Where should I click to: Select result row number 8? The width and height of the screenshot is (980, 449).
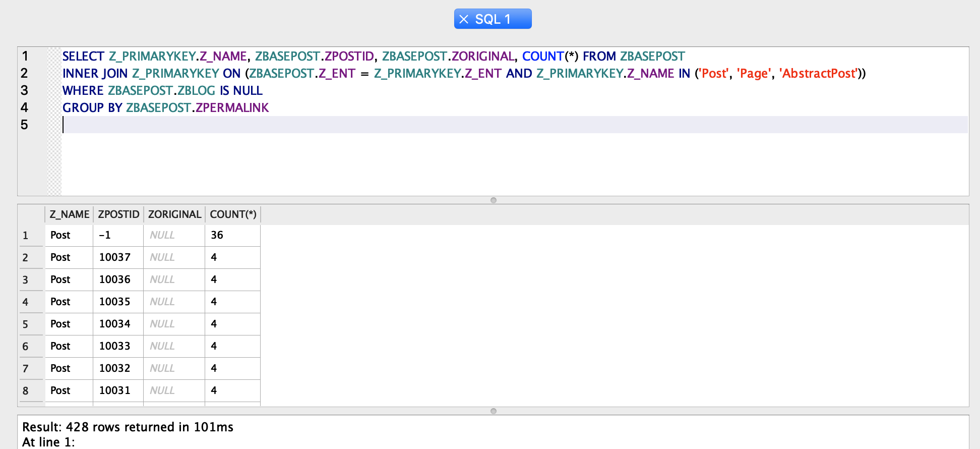pos(31,391)
